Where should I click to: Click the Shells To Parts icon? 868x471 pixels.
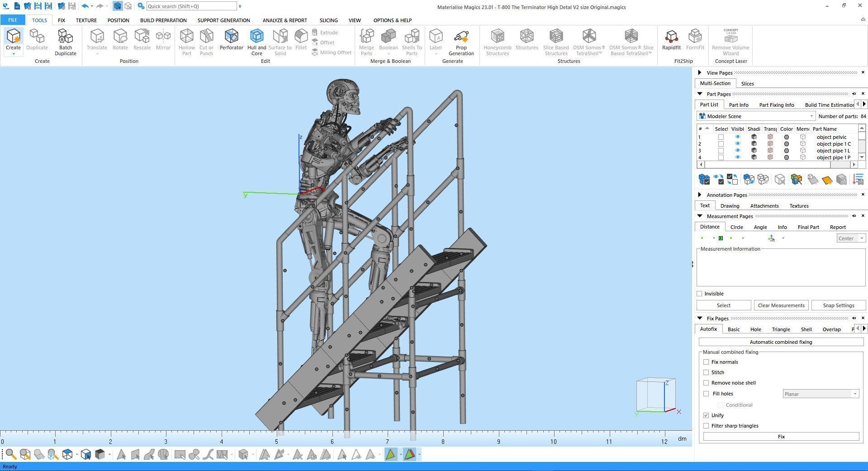[x=412, y=36]
